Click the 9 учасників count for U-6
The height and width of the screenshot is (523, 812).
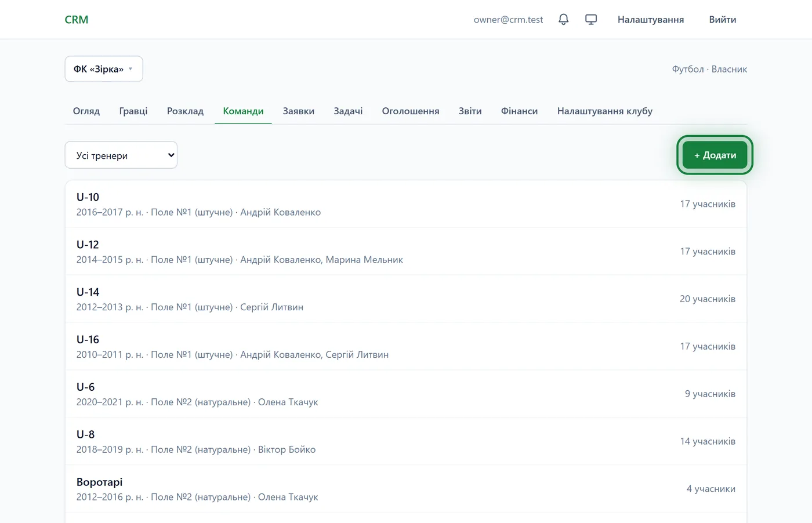pyautogui.click(x=710, y=394)
